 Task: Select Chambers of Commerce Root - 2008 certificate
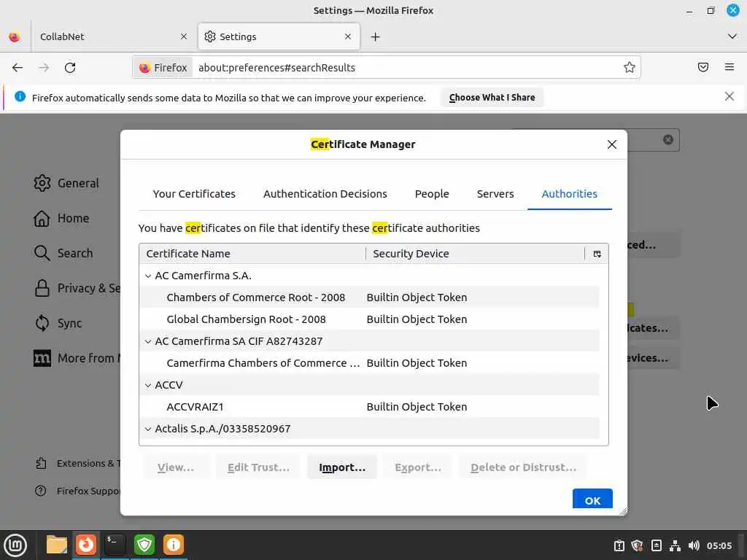click(369, 297)
